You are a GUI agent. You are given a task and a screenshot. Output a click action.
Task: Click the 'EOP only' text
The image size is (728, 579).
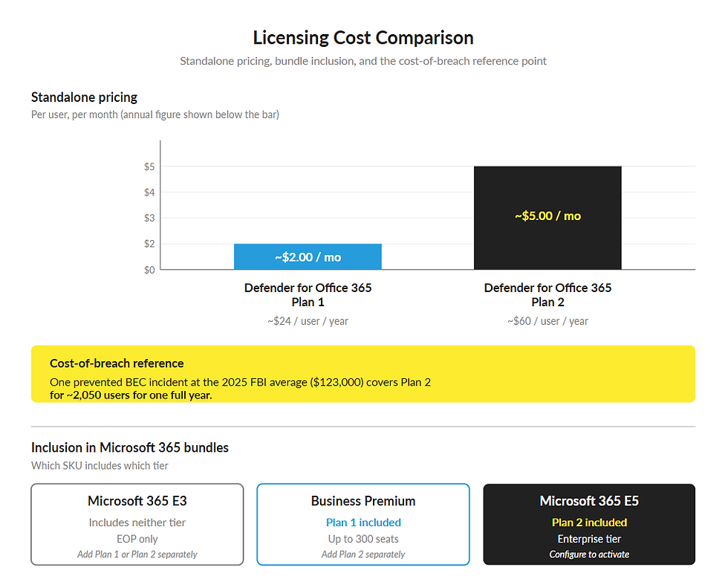click(x=137, y=539)
